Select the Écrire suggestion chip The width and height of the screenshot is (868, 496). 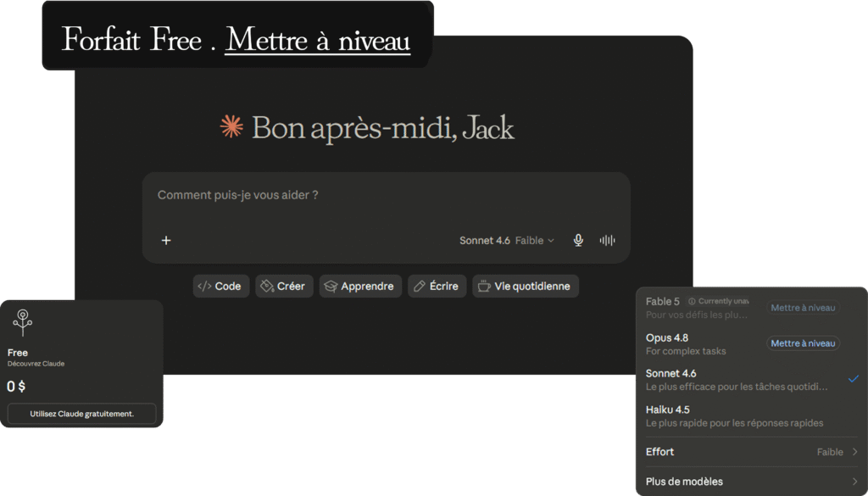437,287
